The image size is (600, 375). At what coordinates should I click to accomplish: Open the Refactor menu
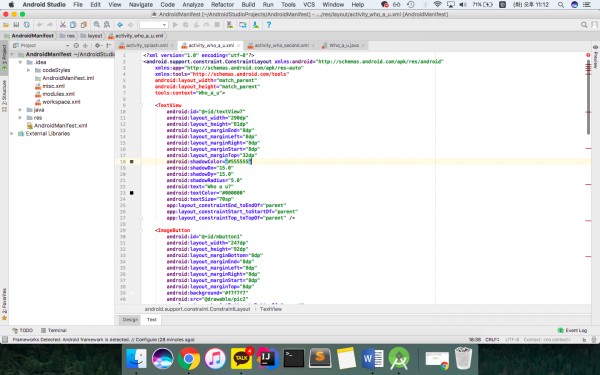(x=222, y=5)
